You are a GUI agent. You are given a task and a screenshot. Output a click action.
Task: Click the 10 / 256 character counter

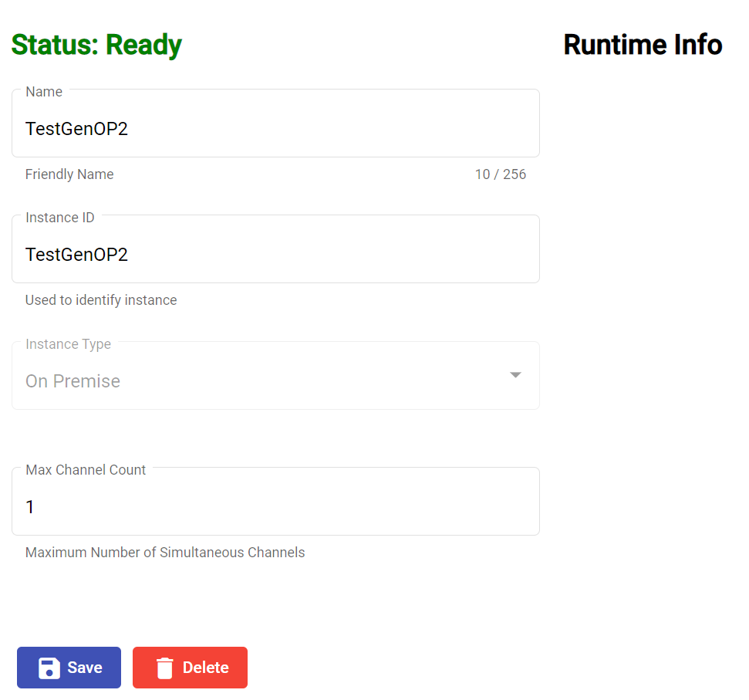(500, 174)
